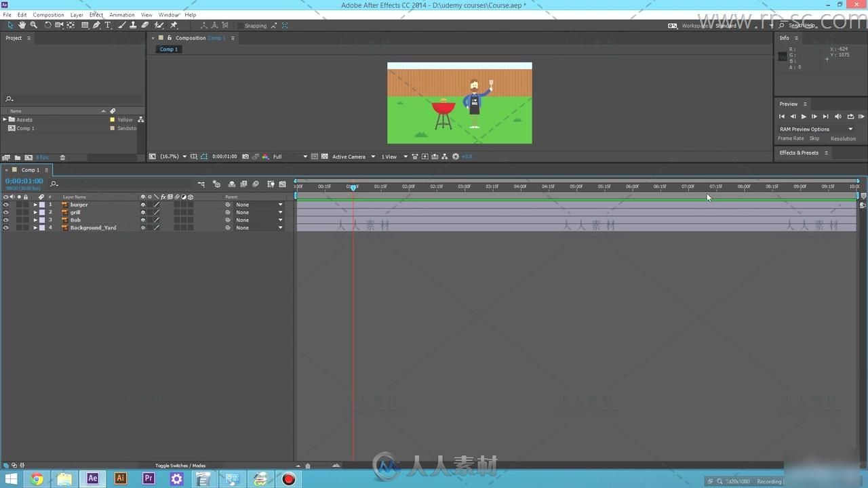Select the Brush tool

tap(122, 25)
